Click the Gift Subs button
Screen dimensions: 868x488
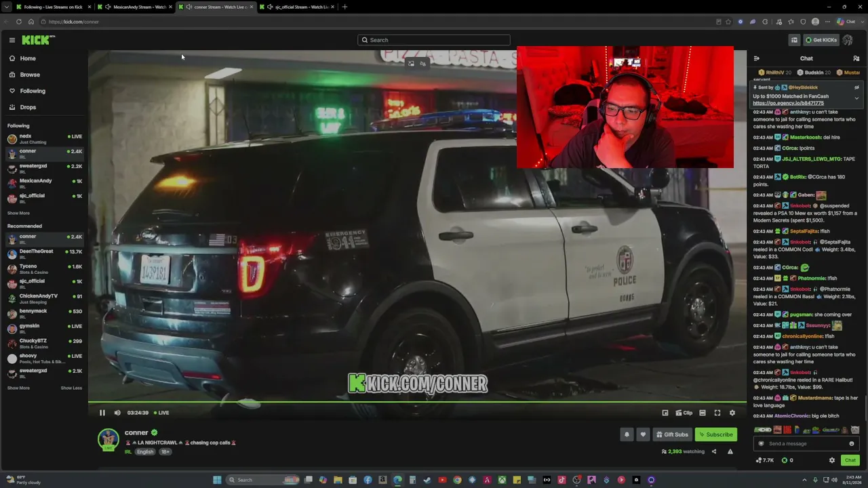672,434
